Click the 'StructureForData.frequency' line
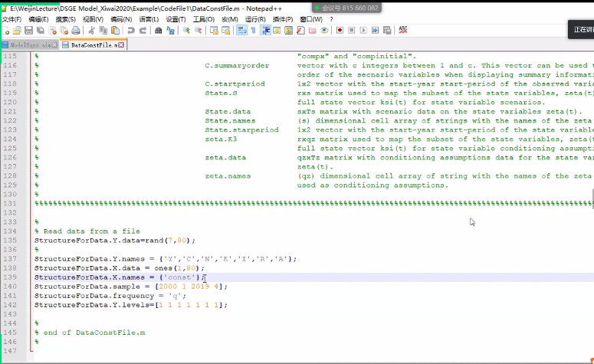Screen dimensions: 594x364 [x=110, y=296]
